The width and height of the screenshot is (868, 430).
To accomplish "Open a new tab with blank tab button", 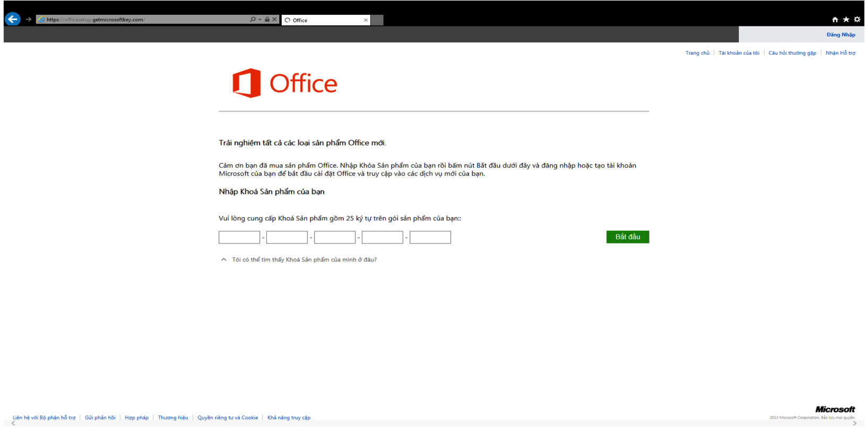I will pos(377,20).
